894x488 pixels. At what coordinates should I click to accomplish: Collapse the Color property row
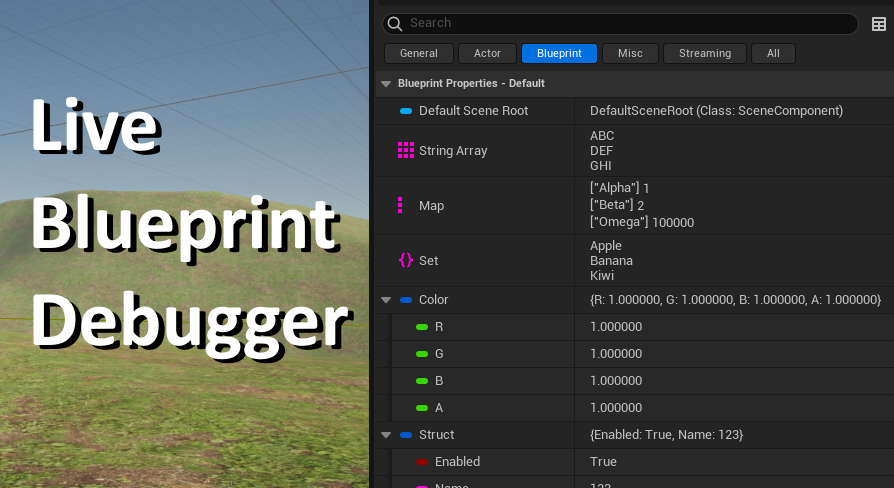click(x=386, y=300)
